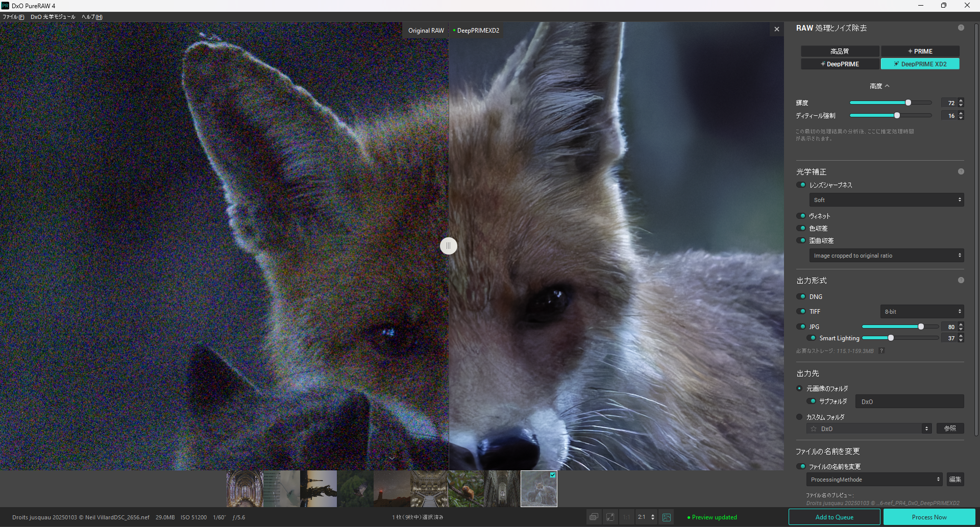Toggle the DNG output format switch
The height and width of the screenshot is (527, 980).
coord(801,296)
